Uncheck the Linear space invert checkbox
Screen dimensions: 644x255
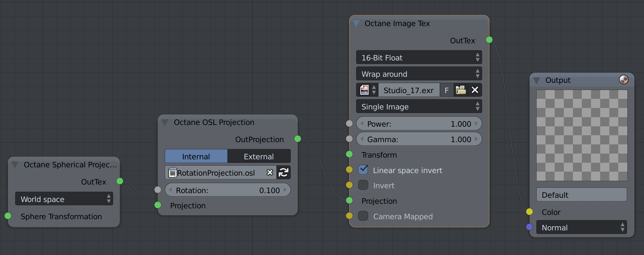tap(363, 170)
